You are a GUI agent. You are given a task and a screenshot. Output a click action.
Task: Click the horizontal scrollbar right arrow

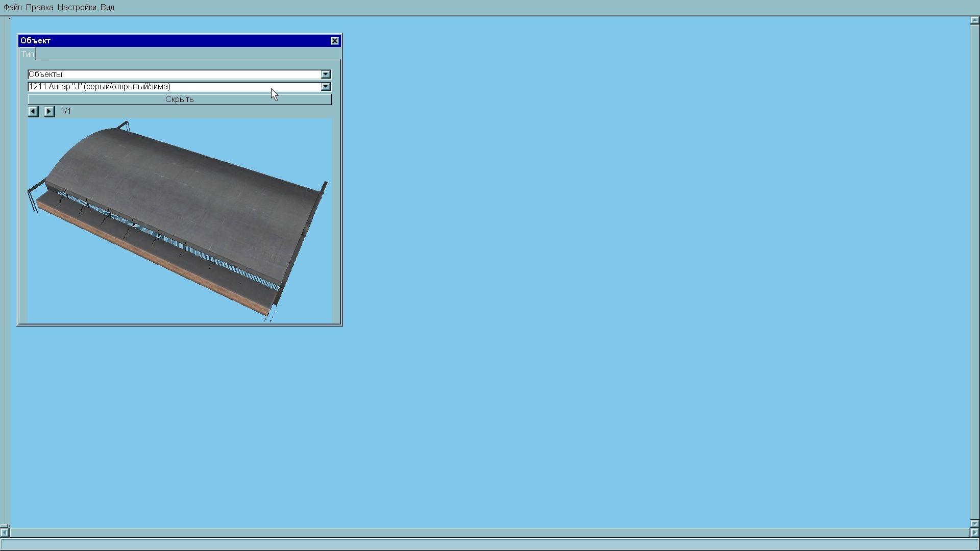[x=974, y=533]
